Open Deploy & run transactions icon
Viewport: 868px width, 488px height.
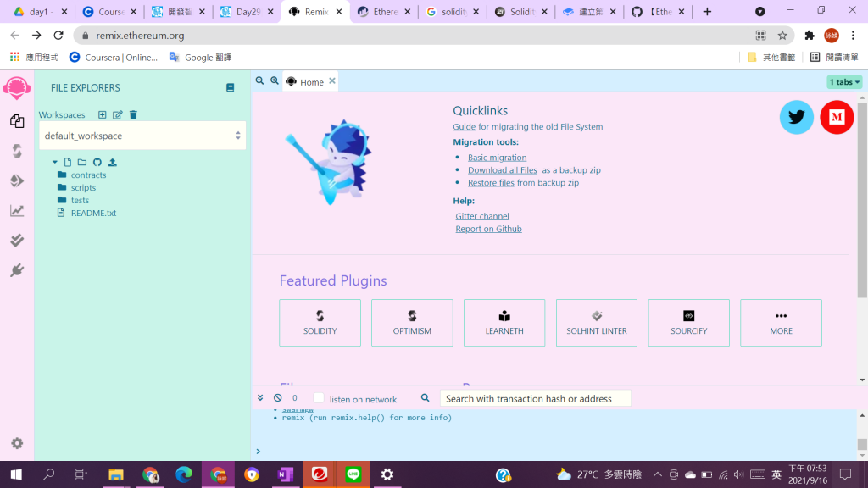pyautogui.click(x=17, y=180)
